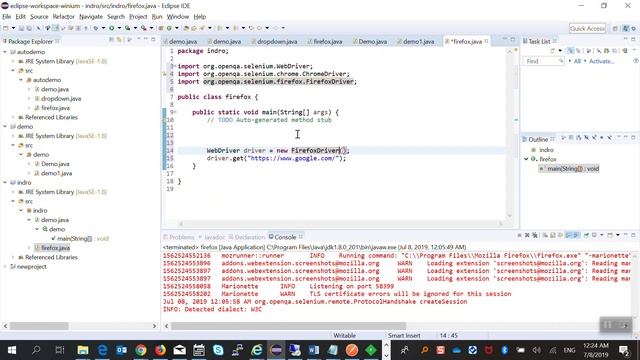The width and height of the screenshot is (640, 360).
Task: Select dropdown.java in Package Explorer
Action: coord(61,99)
